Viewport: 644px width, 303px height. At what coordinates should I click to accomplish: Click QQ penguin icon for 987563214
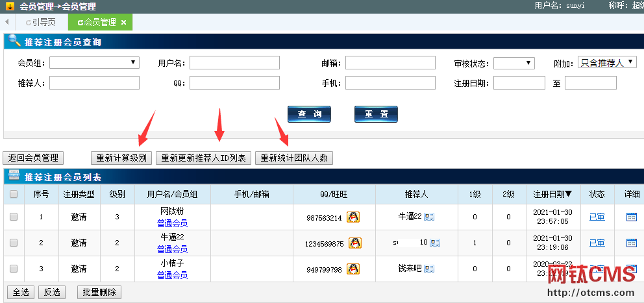353,217
